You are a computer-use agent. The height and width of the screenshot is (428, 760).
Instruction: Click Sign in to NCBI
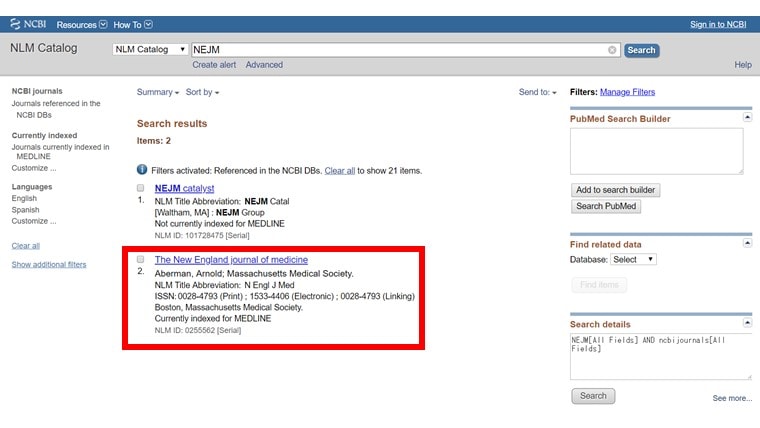(x=718, y=25)
